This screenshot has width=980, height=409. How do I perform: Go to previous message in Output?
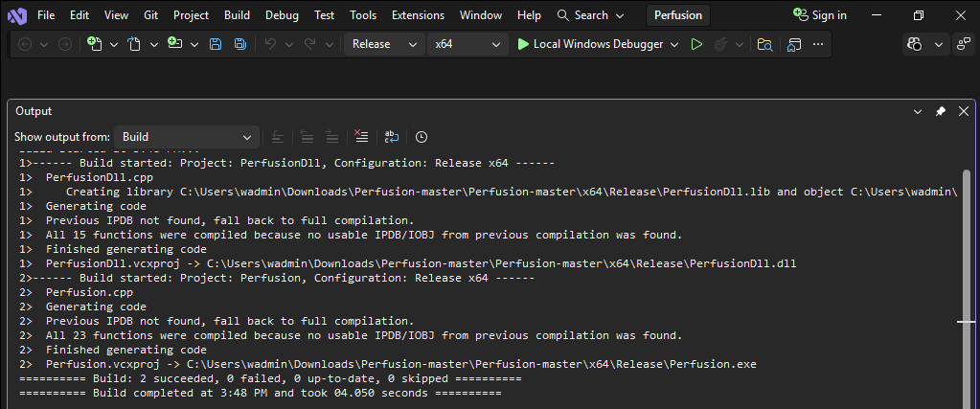pos(307,137)
